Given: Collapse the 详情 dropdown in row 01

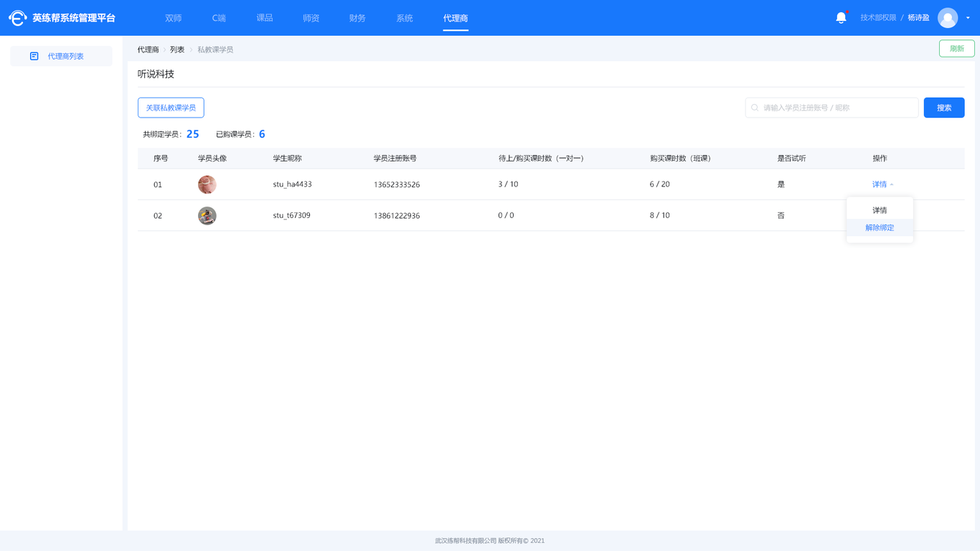Looking at the screenshot, I should click(x=882, y=184).
